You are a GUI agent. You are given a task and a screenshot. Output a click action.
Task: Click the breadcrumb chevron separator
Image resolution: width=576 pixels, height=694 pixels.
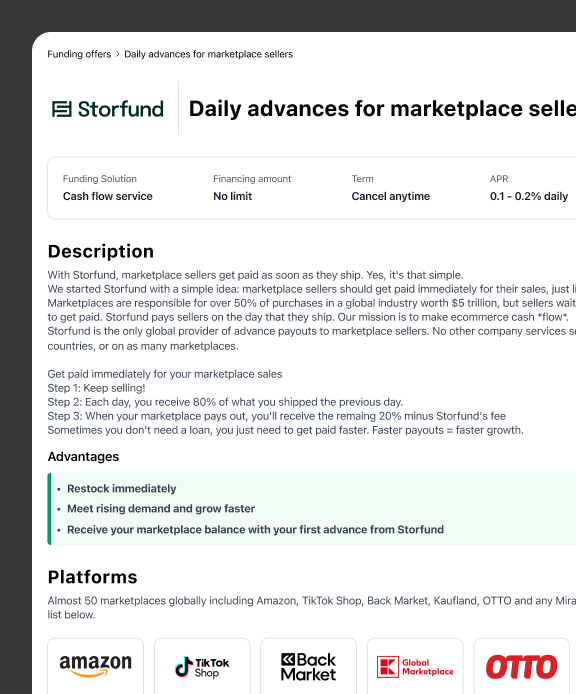click(x=118, y=54)
